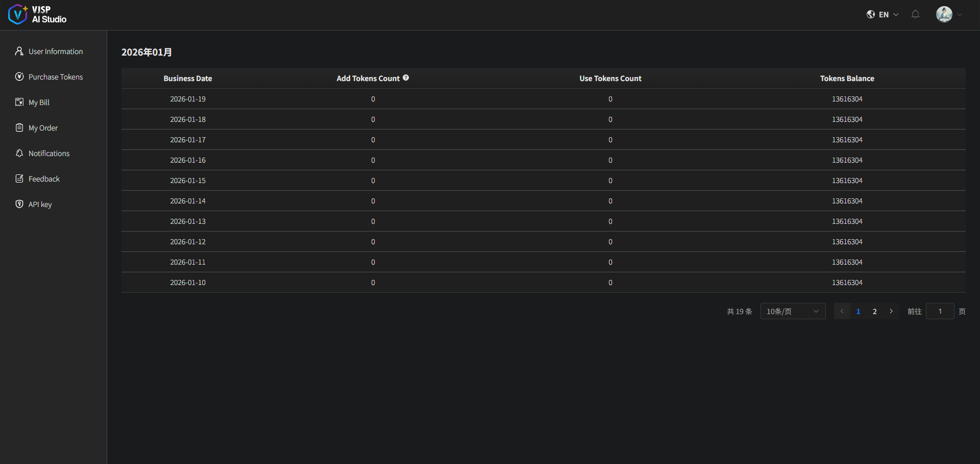The image size is (980, 464).
Task: Click the API key shield icon
Action: (x=19, y=204)
